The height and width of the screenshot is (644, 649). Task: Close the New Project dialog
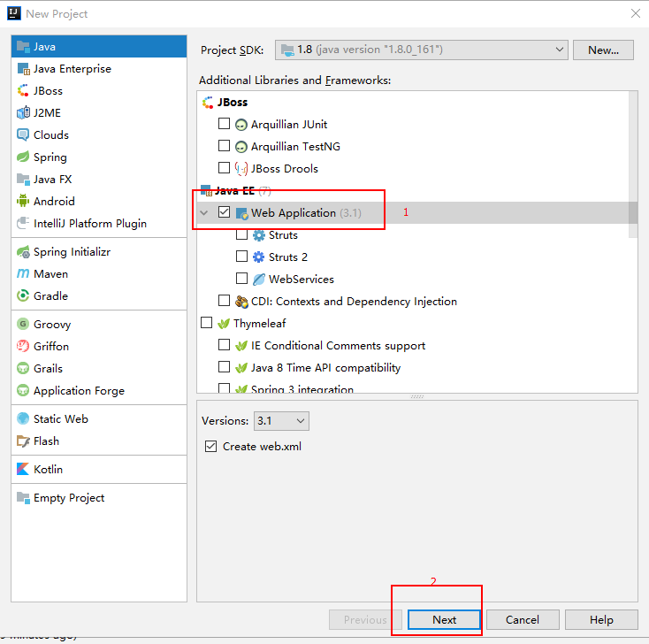(x=636, y=13)
